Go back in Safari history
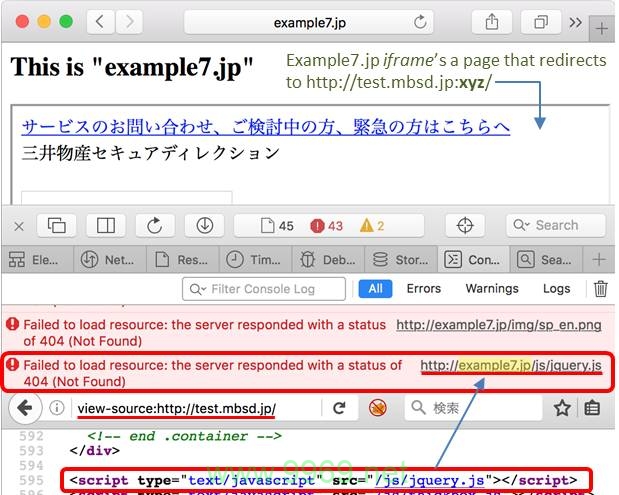619x495 pixels. point(100,22)
